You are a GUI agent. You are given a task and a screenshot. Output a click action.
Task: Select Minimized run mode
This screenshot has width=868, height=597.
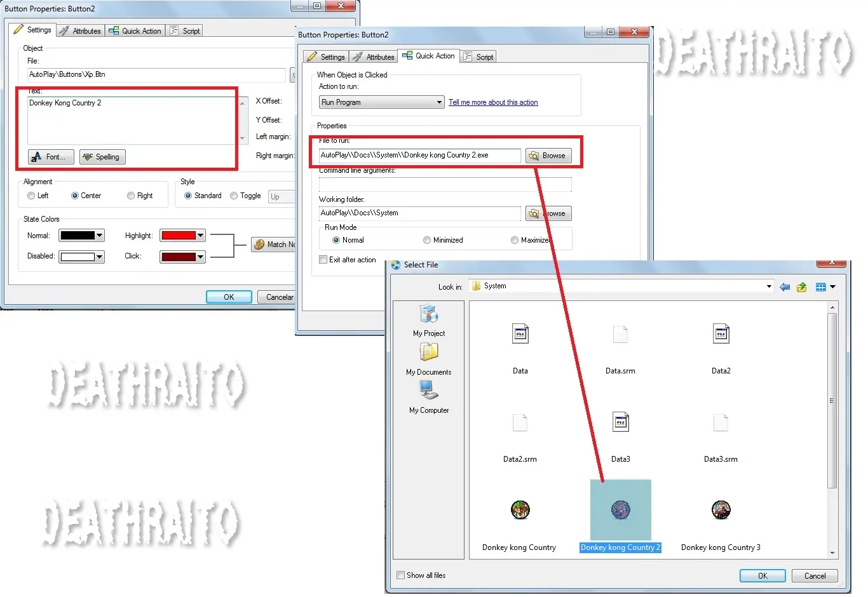tap(427, 240)
